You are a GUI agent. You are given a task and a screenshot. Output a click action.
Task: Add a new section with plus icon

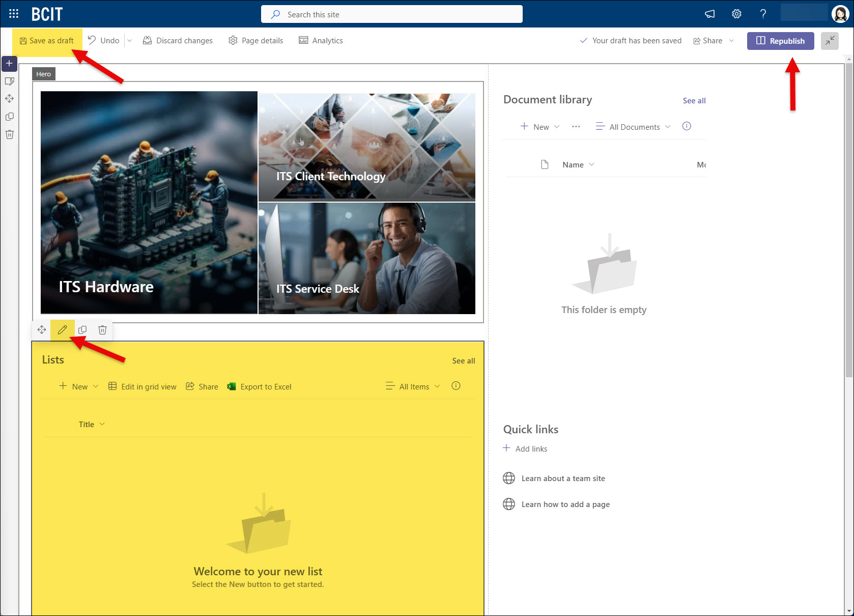click(9, 64)
